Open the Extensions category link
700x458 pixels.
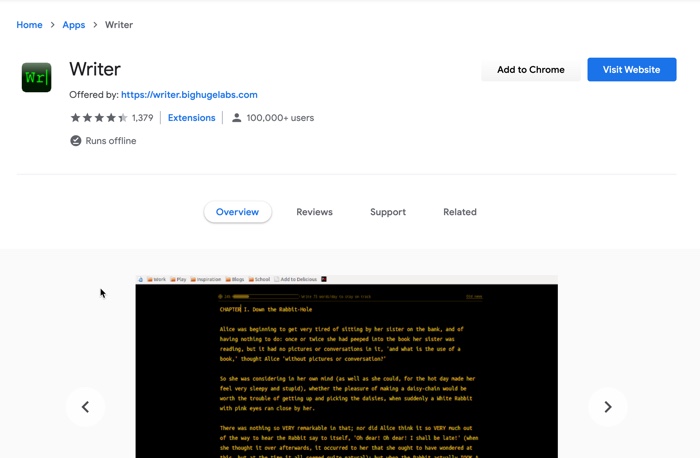[x=192, y=118]
